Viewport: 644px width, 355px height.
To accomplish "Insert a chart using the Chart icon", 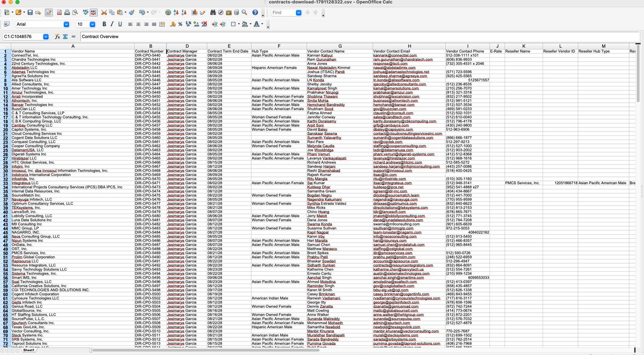I will pyautogui.click(x=196, y=12).
